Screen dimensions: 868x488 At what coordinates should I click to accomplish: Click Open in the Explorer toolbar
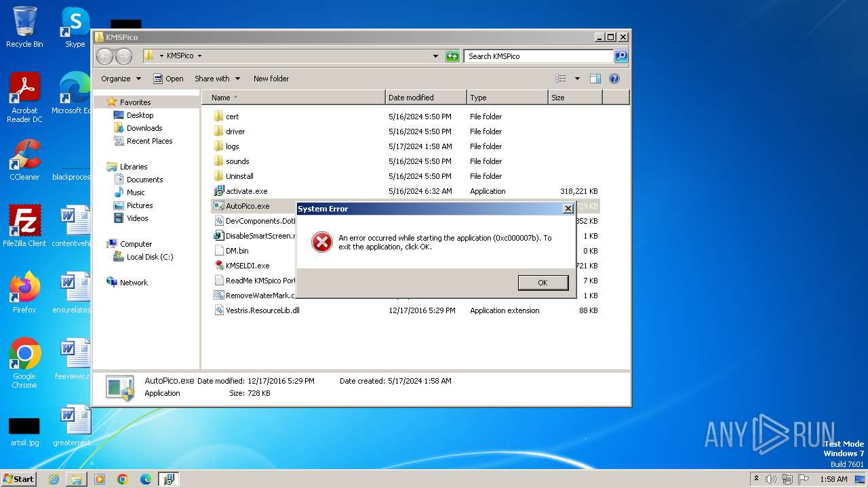point(168,79)
